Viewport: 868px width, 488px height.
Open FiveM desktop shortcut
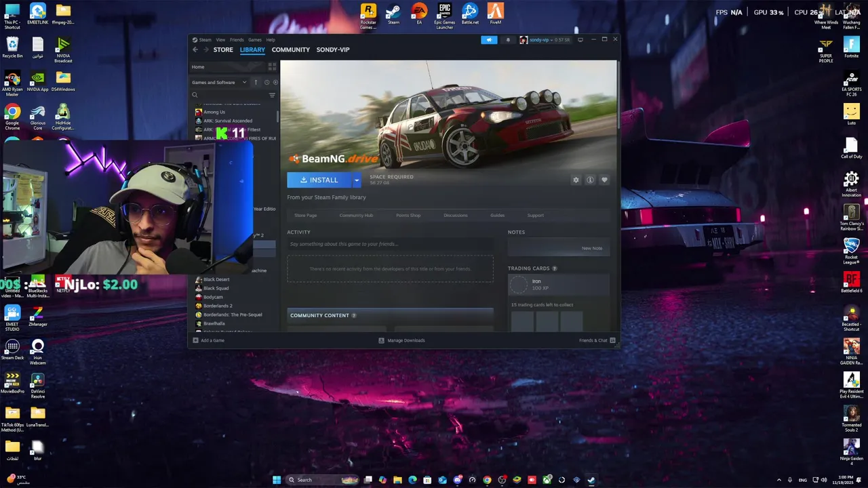coord(496,15)
